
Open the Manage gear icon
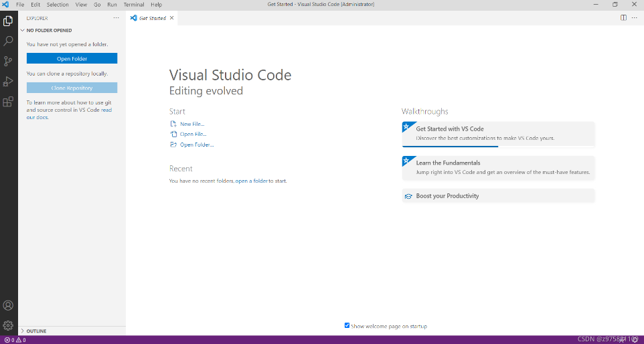(x=8, y=325)
